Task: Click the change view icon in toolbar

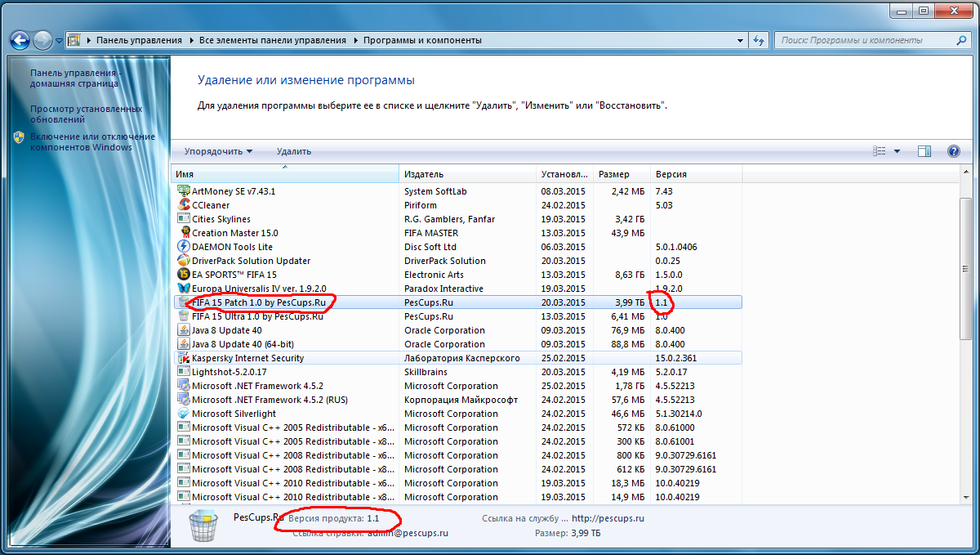Action: 880,151
